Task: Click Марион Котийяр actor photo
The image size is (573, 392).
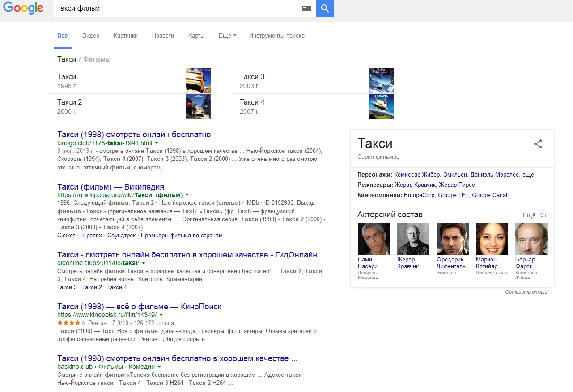Action: (x=492, y=239)
